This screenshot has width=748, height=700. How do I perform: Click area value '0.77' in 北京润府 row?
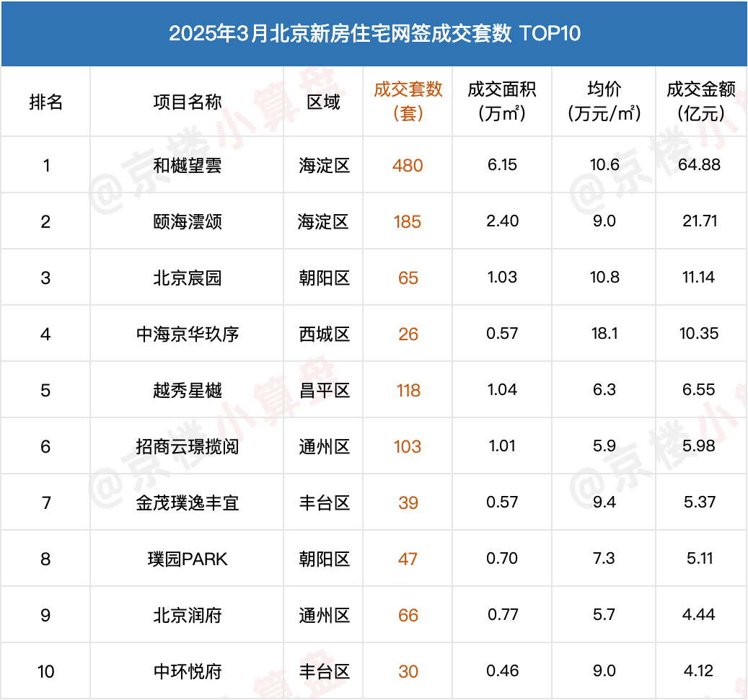(x=502, y=615)
